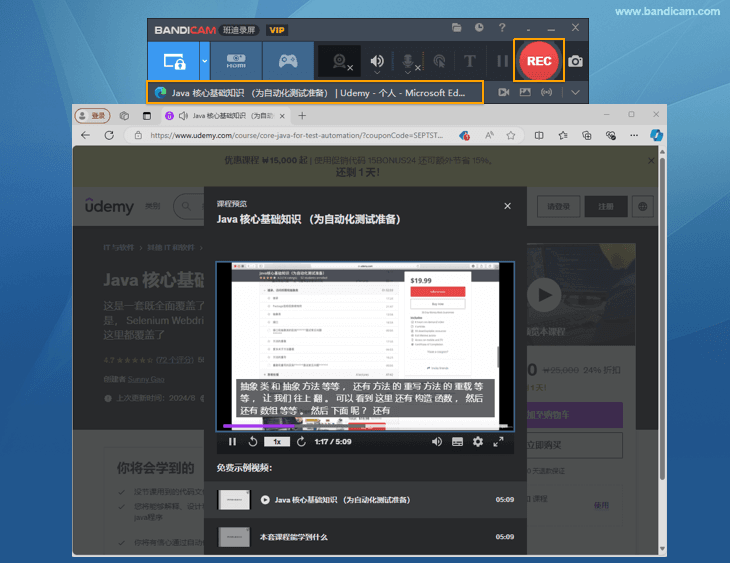The width and height of the screenshot is (730, 563).
Task: Click the Udemy URL address bar
Action: [x=296, y=135]
